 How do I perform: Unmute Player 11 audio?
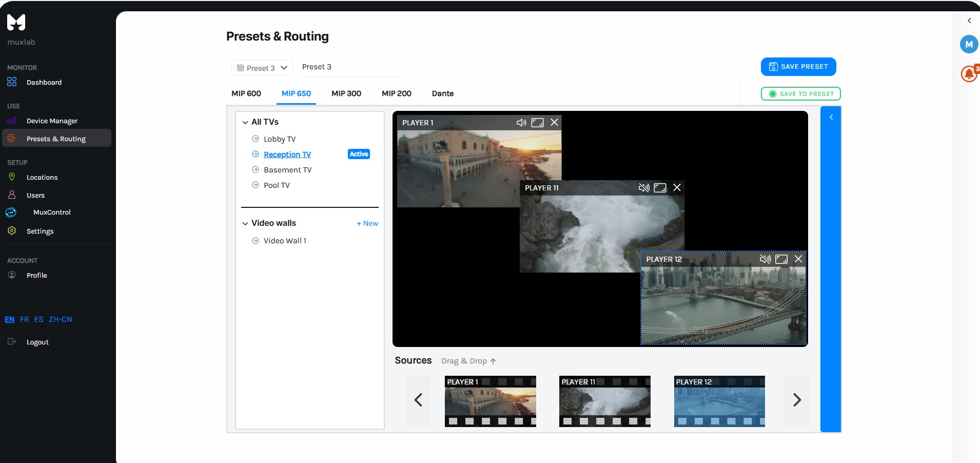tap(643, 188)
